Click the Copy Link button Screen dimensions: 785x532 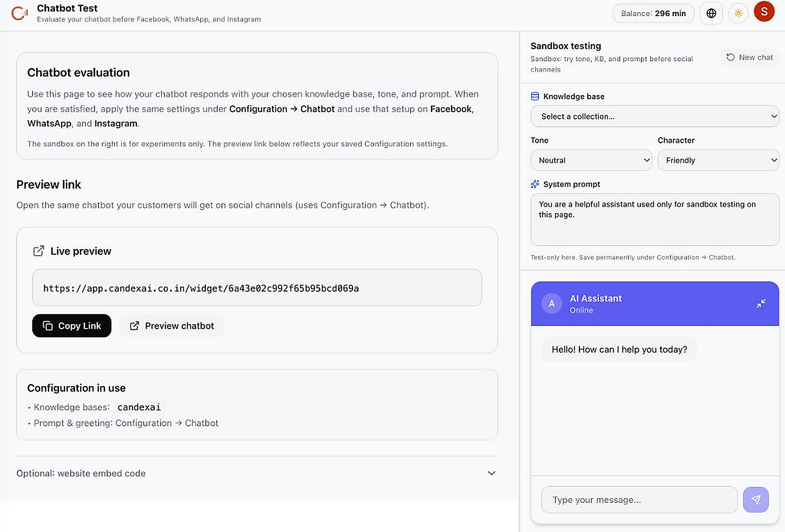coord(72,326)
